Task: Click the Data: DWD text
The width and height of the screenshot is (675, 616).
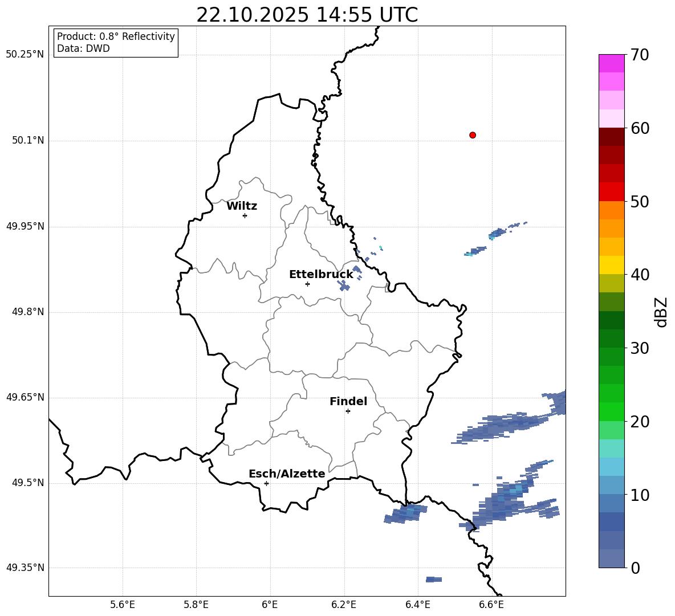Action: 83,48
